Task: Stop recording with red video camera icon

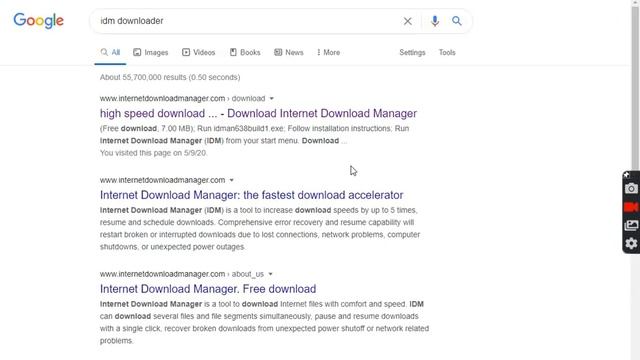Action: [x=631, y=207]
